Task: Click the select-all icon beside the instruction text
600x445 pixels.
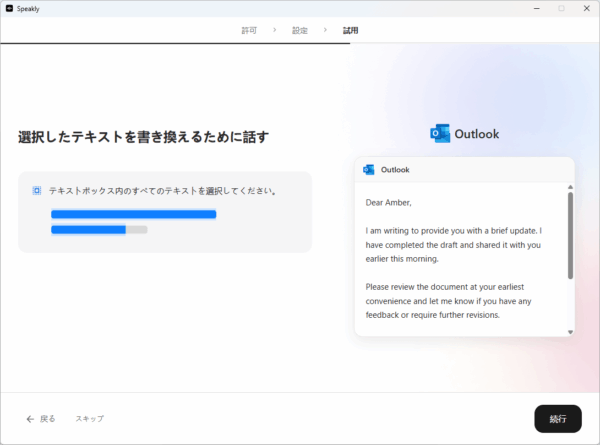Action: pos(37,190)
